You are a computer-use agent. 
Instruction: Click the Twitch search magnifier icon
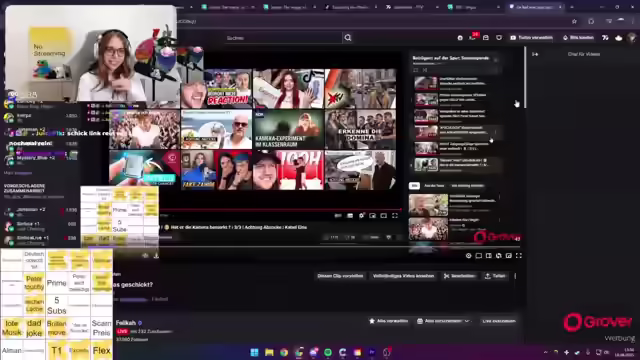348,38
